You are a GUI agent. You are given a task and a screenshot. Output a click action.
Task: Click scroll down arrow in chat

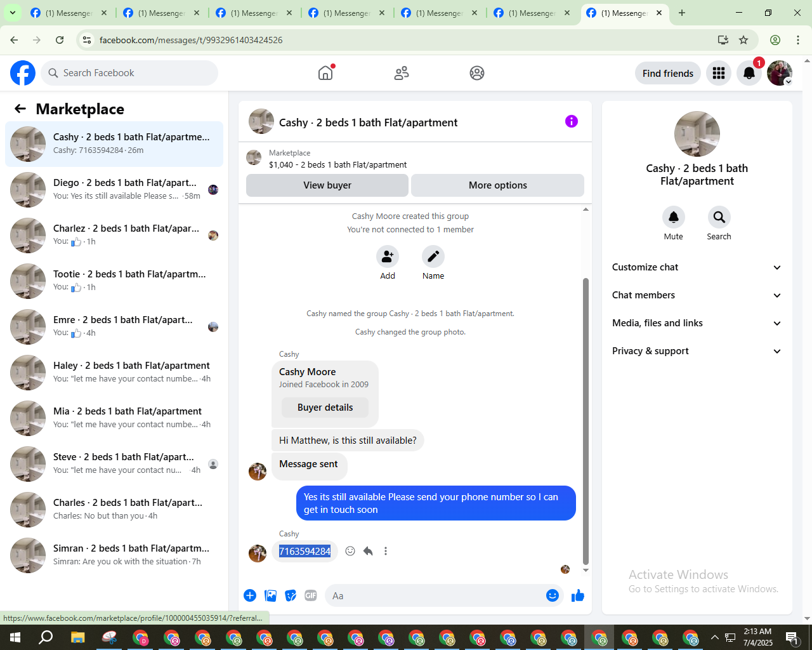coord(586,571)
